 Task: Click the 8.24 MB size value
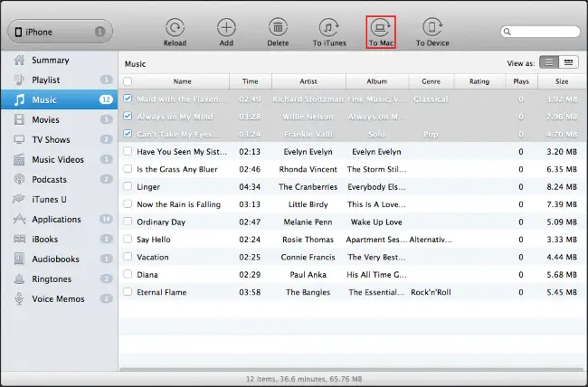click(x=562, y=187)
